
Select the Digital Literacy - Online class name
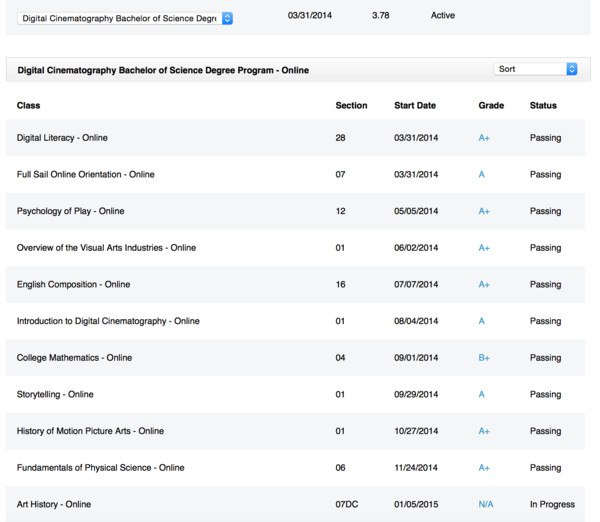point(62,138)
